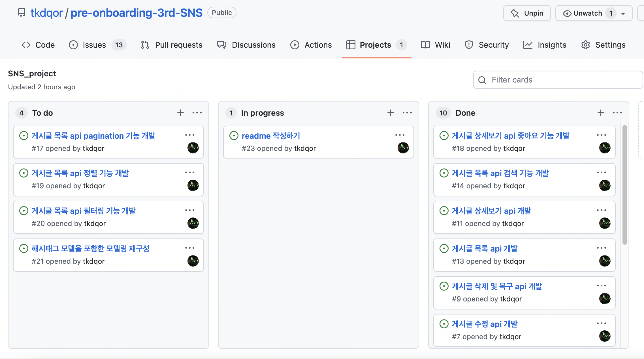The width and height of the screenshot is (644, 359).
Task: Click assignee avatar on issue #9 card
Action: pyautogui.click(x=605, y=299)
